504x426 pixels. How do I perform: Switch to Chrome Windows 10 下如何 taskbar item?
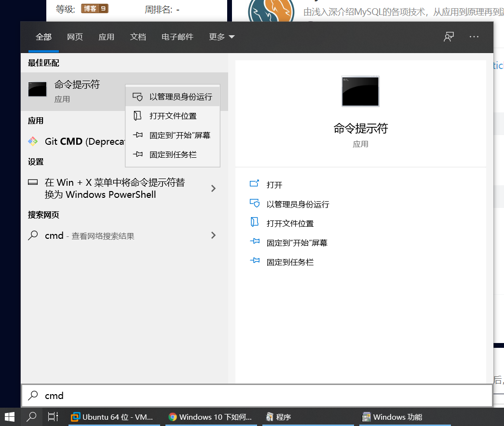pos(211,417)
